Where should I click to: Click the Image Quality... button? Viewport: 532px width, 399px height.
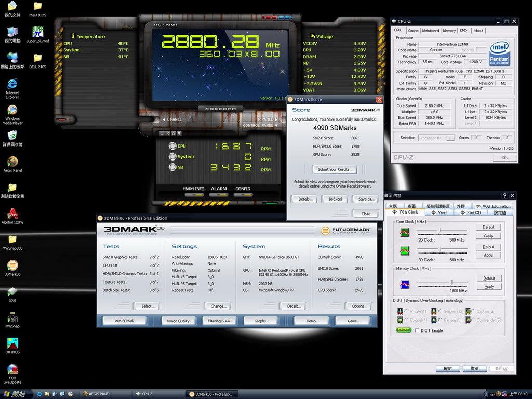click(x=179, y=321)
